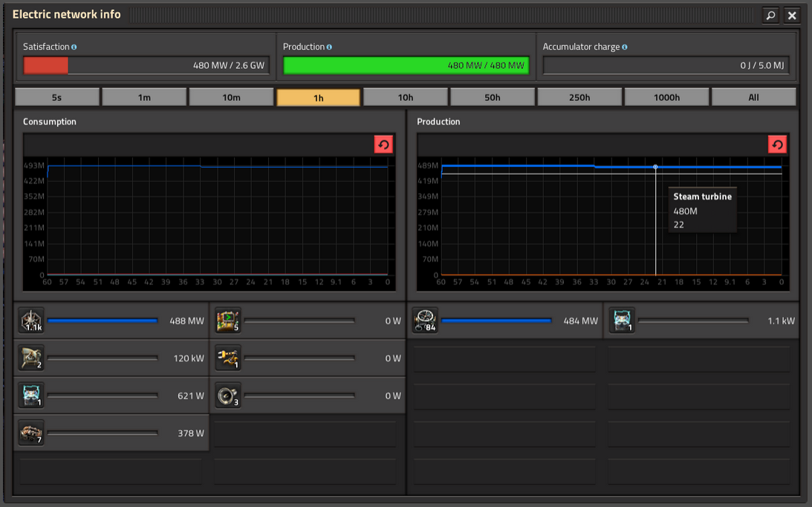Viewport: 812px width, 507px height.
Task: Select the 10h time range tab
Action: (406, 97)
